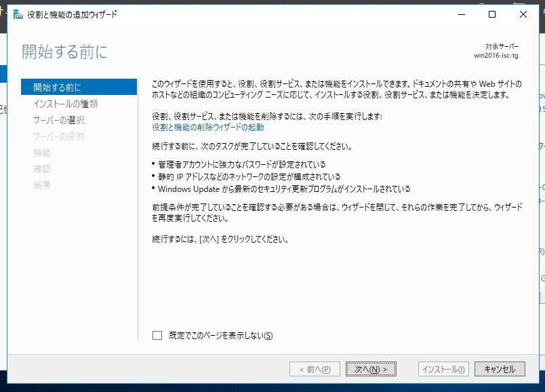The image size is (545, 392).
Task: Select 確認 step in sidebar
Action: (42, 169)
